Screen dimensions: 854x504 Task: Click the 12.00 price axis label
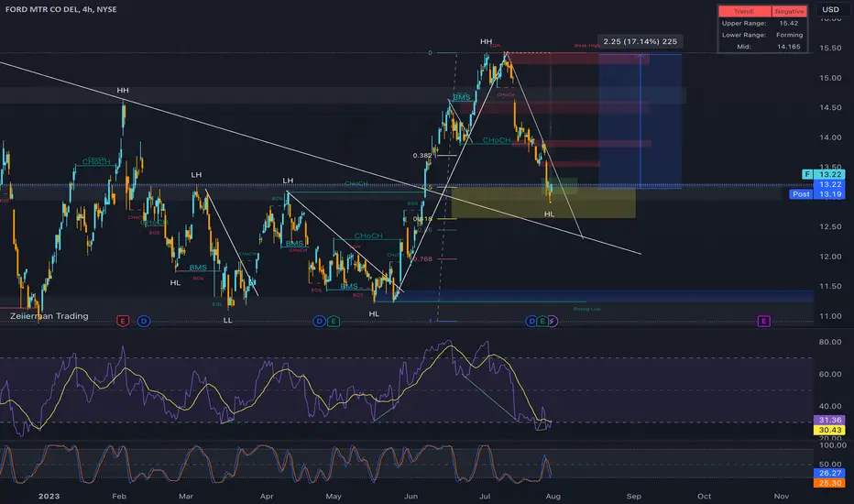click(830, 257)
